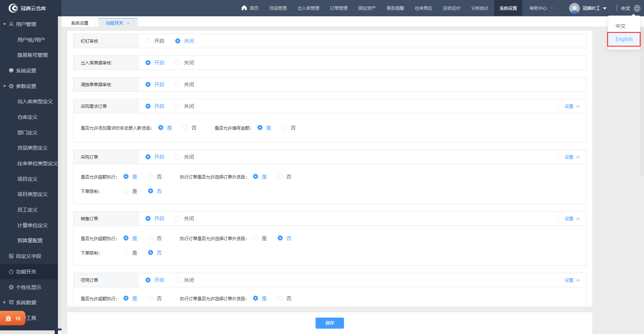The image size is (644, 334).
Task: Click the form icon beside 自定义字段
Action: (11, 256)
